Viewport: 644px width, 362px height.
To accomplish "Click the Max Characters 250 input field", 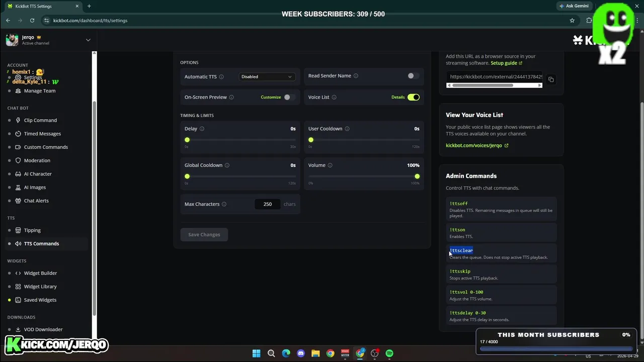I will (267, 204).
